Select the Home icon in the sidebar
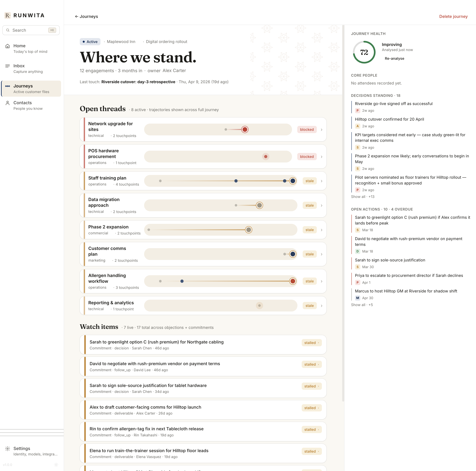Screen dimensions: 476x471 pyautogui.click(x=8, y=46)
